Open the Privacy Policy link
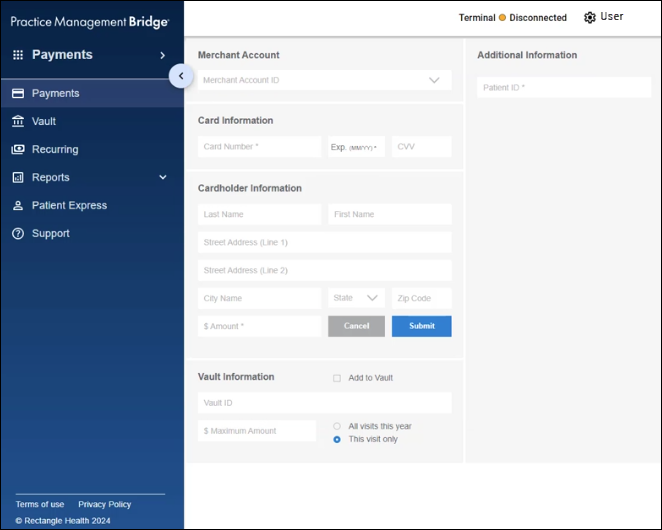 (x=104, y=504)
